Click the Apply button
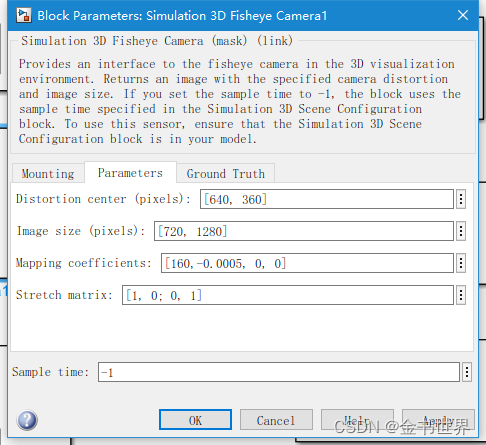 click(x=438, y=420)
